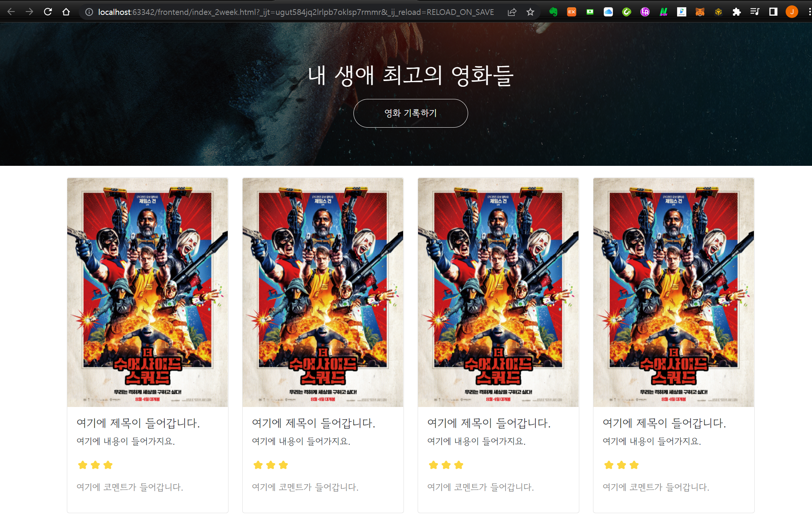812x525 pixels.
Task: Click the Evernote elephant extension icon
Action: click(553, 12)
